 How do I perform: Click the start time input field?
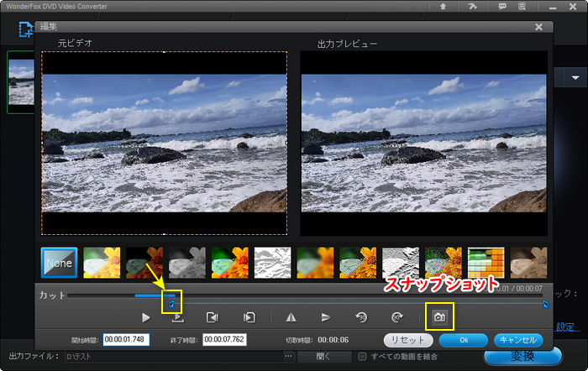click(125, 340)
